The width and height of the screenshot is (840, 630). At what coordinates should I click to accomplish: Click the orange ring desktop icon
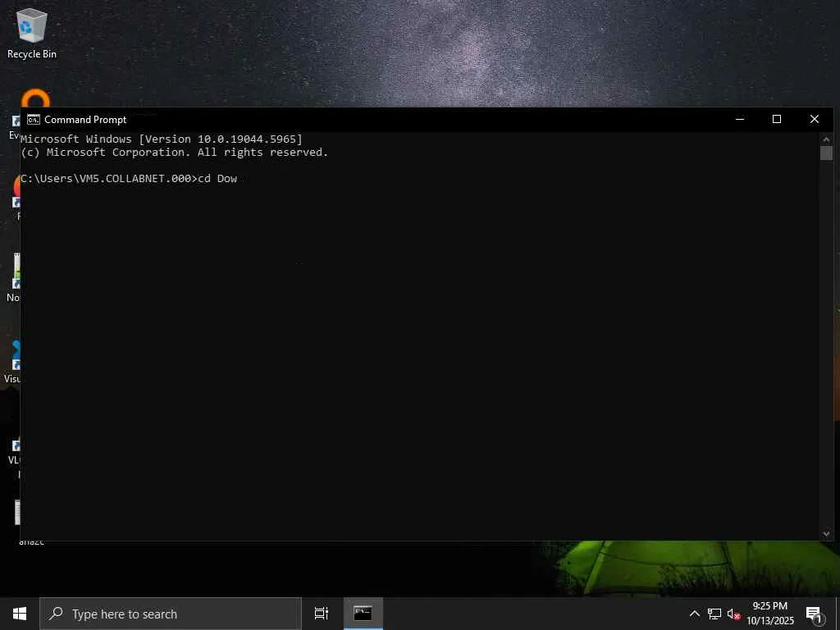tap(36, 98)
